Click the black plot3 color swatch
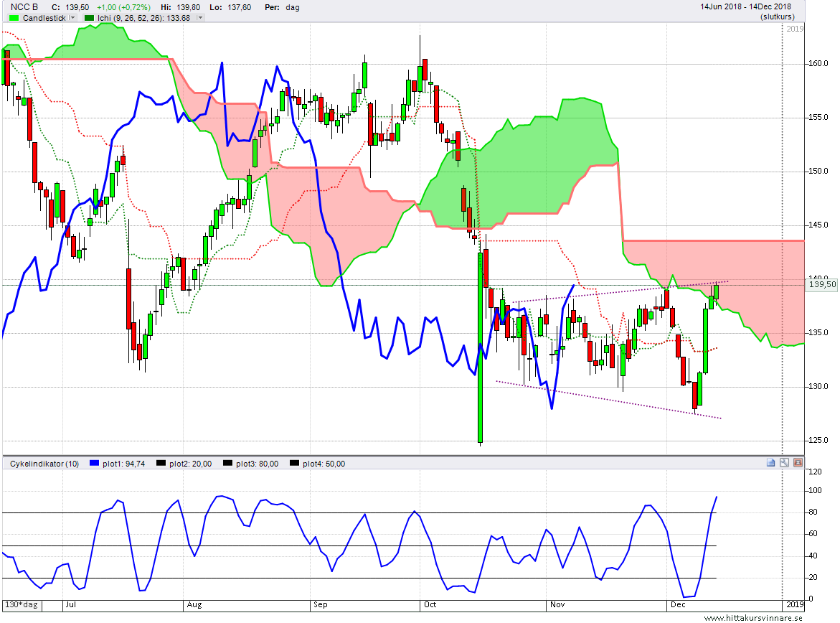840x623 pixels. (227, 463)
